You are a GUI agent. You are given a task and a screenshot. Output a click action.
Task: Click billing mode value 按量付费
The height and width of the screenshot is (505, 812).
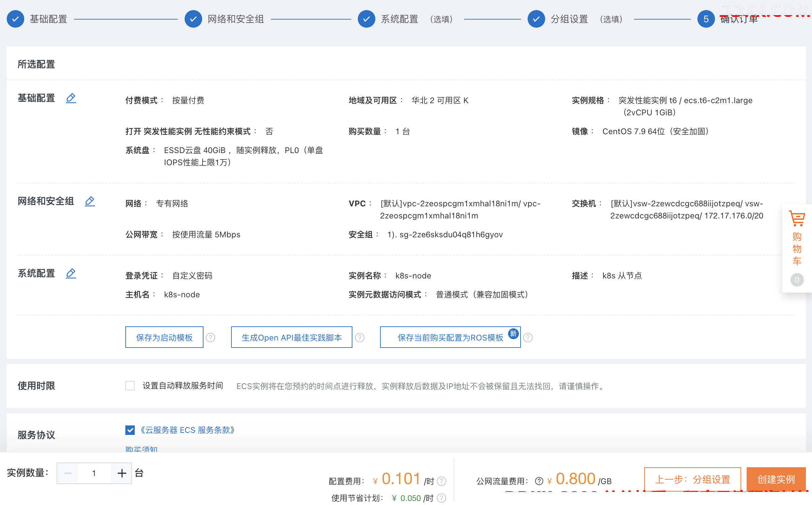[x=188, y=100]
